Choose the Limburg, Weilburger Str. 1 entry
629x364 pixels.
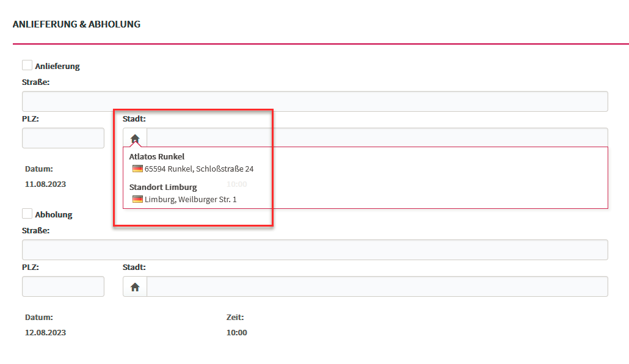(191, 200)
